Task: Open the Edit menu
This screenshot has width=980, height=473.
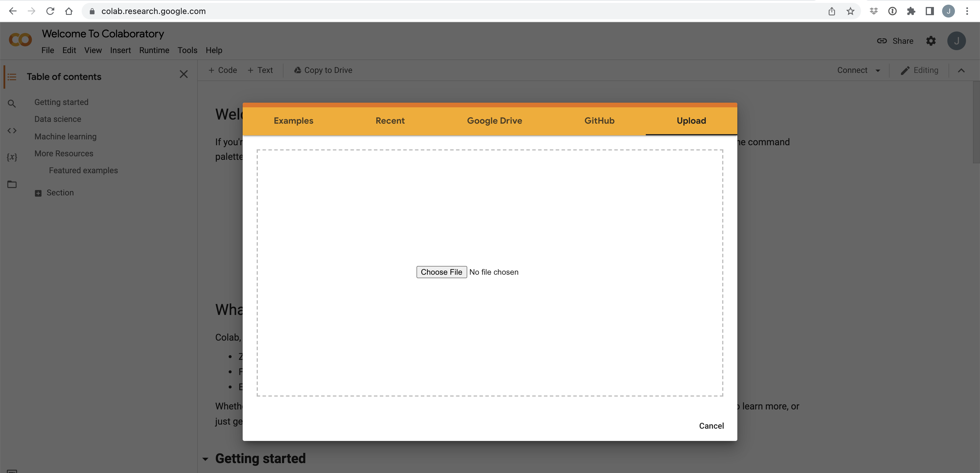Action: pyautogui.click(x=69, y=50)
